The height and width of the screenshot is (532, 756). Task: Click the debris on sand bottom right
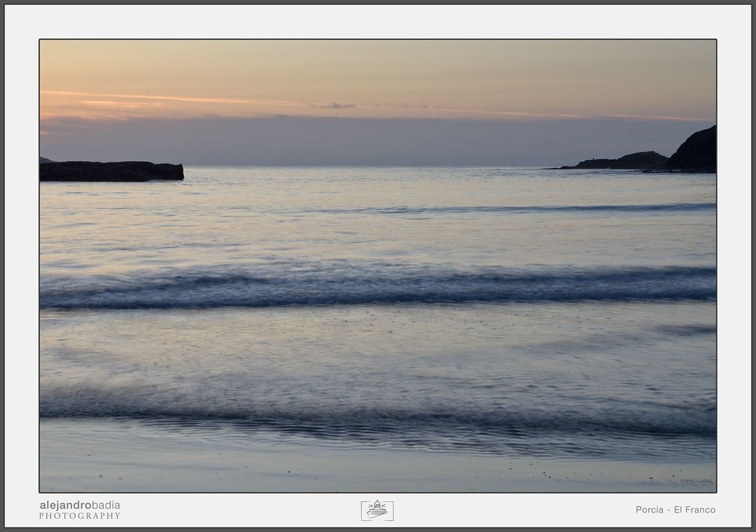[696, 481]
